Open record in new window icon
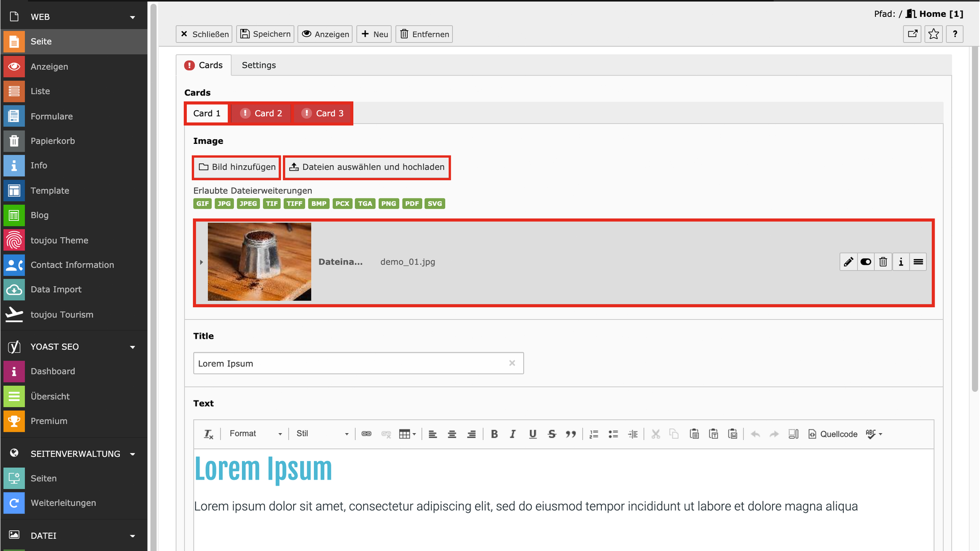The width and height of the screenshot is (980, 551). 912,34
